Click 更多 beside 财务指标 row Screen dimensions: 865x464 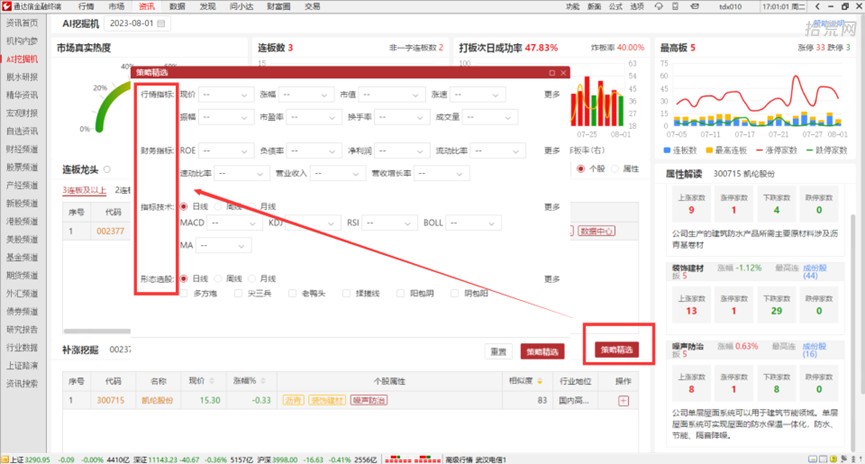(x=552, y=150)
